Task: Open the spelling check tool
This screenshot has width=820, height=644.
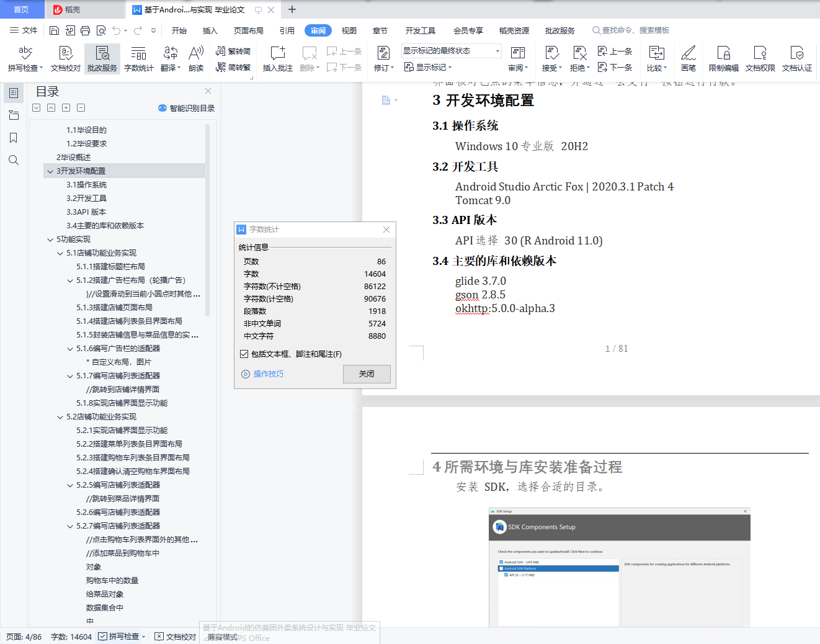Action: point(25,59)
